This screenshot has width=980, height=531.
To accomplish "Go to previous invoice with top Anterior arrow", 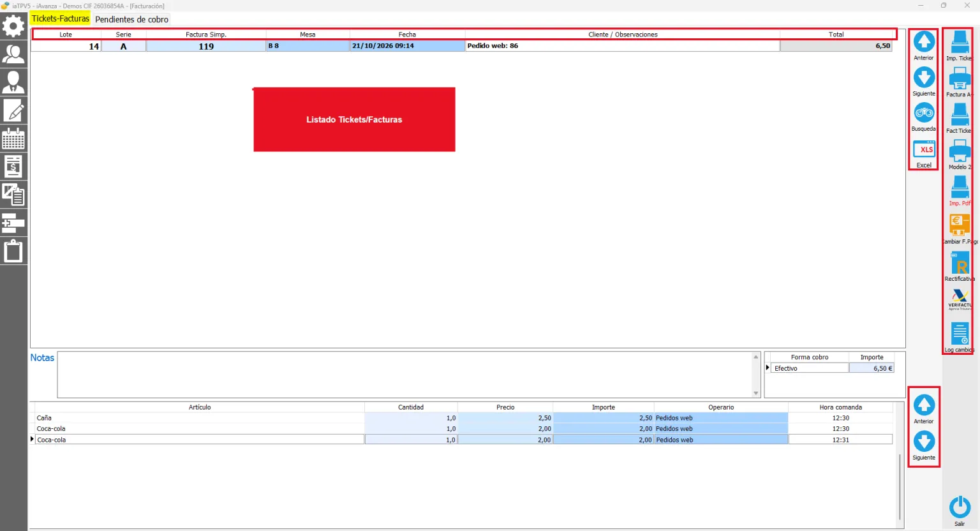I will 924,41.
